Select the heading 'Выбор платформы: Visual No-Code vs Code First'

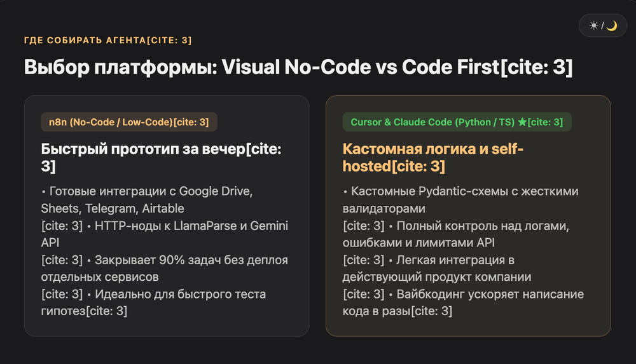[298, 67]
